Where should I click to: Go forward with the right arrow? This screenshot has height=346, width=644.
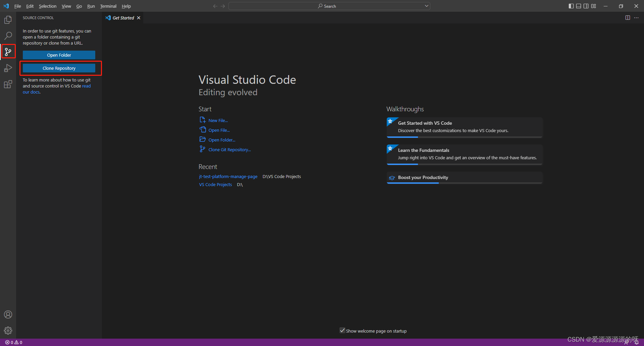click(x=223, y=6)
